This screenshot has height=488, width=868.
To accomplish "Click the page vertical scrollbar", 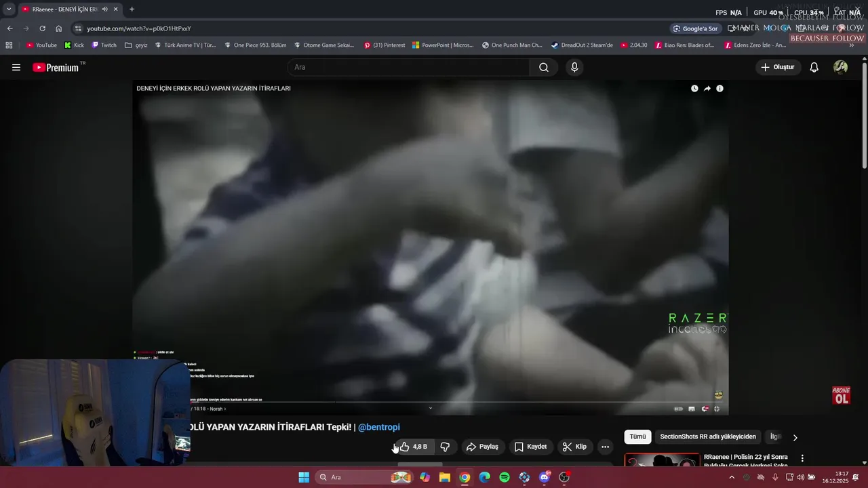I will [x=864, y=115].
